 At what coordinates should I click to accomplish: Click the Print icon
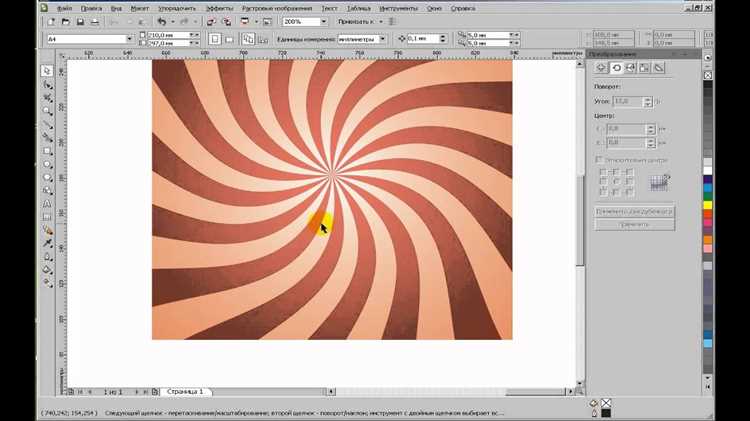(95, 22)
